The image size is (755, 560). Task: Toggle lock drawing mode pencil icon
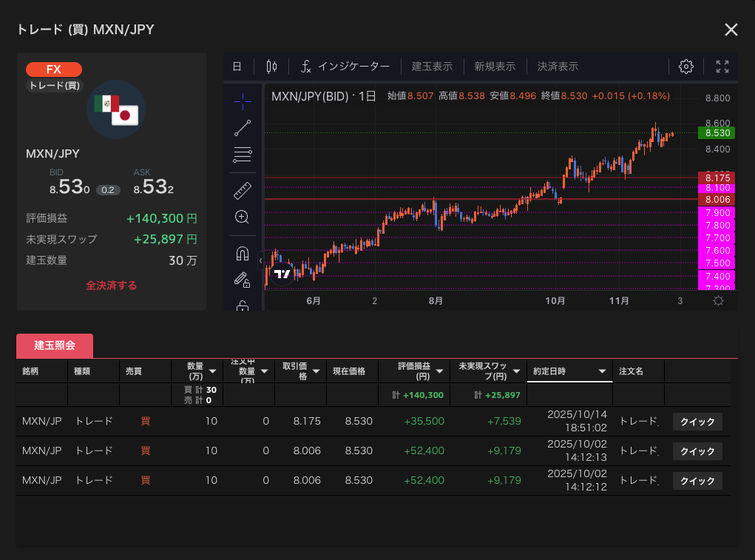(x=242, y=280)
